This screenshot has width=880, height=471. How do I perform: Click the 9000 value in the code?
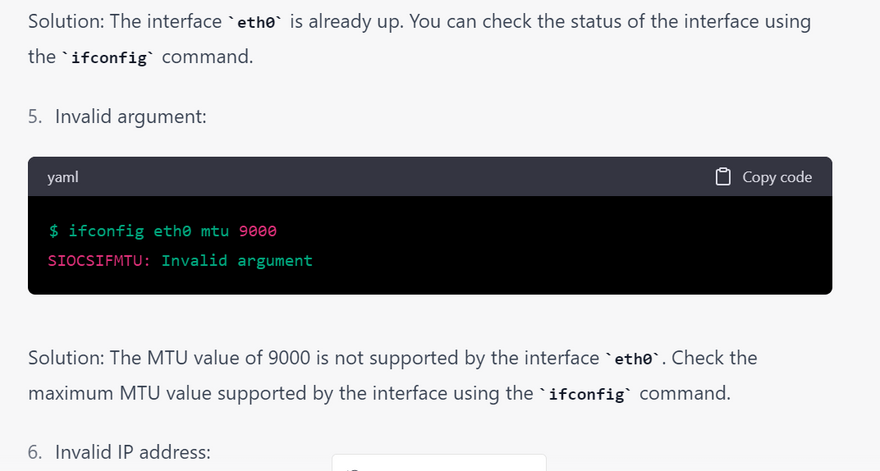click(258, 231)
